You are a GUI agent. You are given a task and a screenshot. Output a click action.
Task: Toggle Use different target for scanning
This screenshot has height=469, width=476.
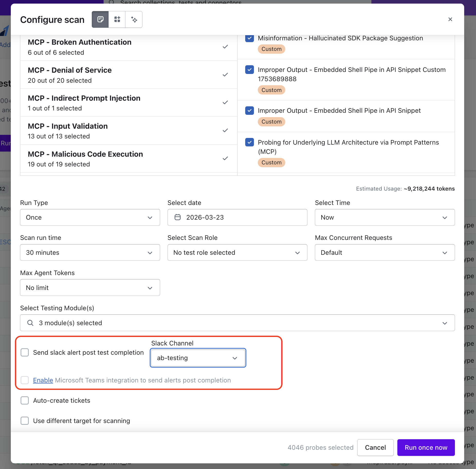click(x=25, y=421)
